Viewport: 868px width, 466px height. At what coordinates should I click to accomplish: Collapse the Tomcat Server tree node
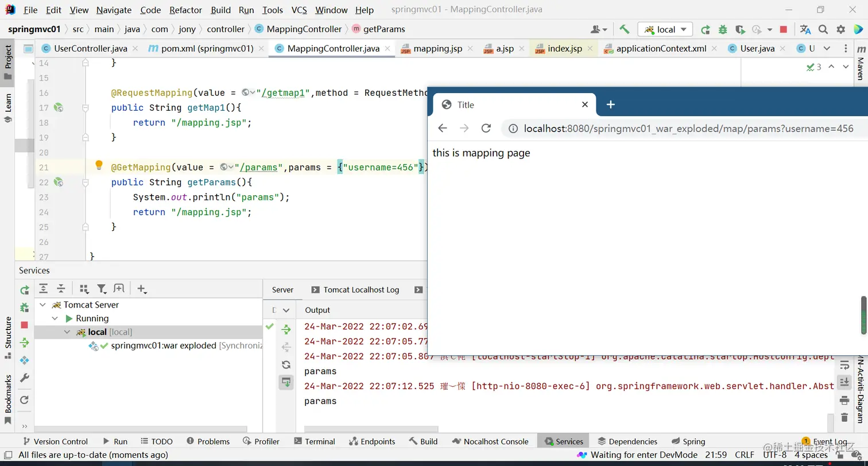pyautogui.click(x=42, y=305)
